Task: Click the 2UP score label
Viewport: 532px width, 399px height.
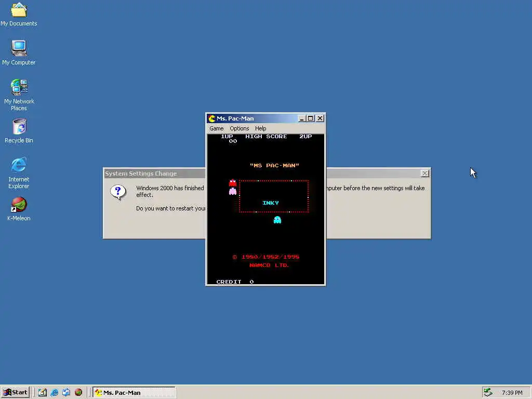Action: (x=305, y=137)
